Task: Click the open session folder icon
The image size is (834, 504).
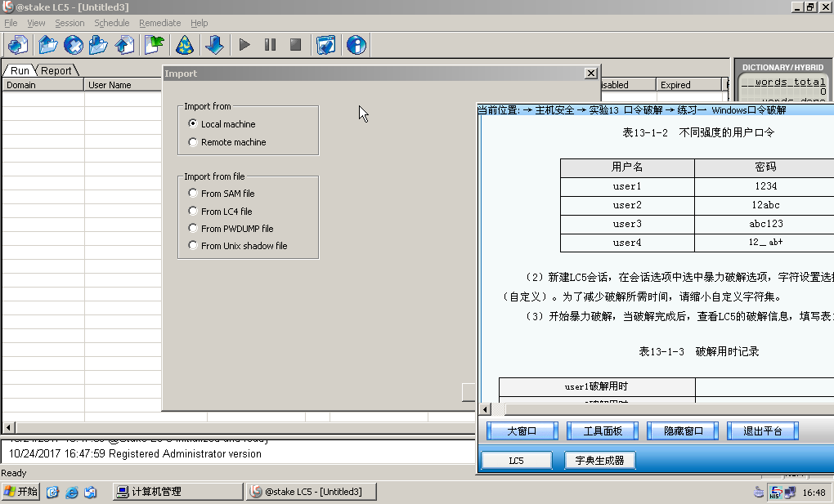Action: [48, 45]
